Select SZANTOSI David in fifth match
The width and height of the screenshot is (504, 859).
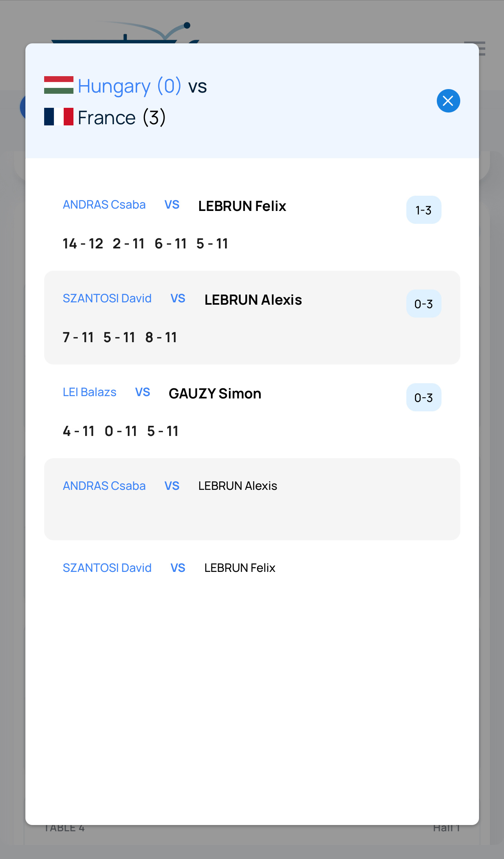(107, 568)
